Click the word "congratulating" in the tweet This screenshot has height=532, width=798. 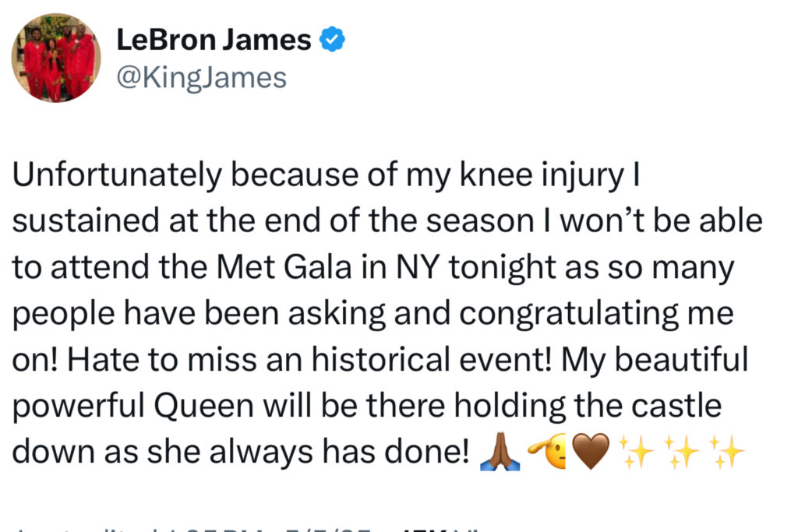[569, 315]
